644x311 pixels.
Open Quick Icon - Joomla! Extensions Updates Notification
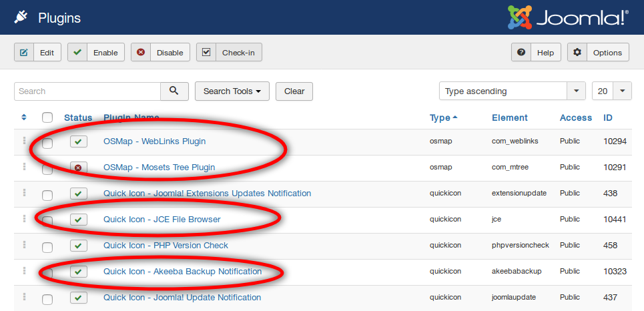click(207, 193)
